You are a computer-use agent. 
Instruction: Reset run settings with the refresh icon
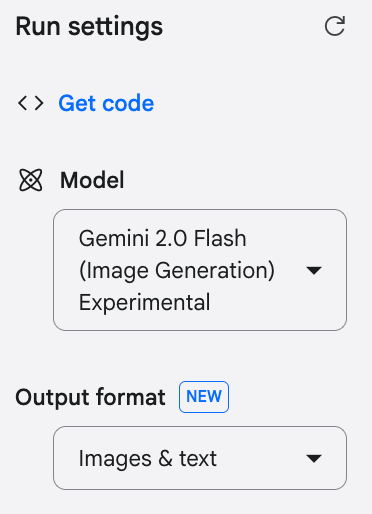pyautogui.click(x=335, y=26)
